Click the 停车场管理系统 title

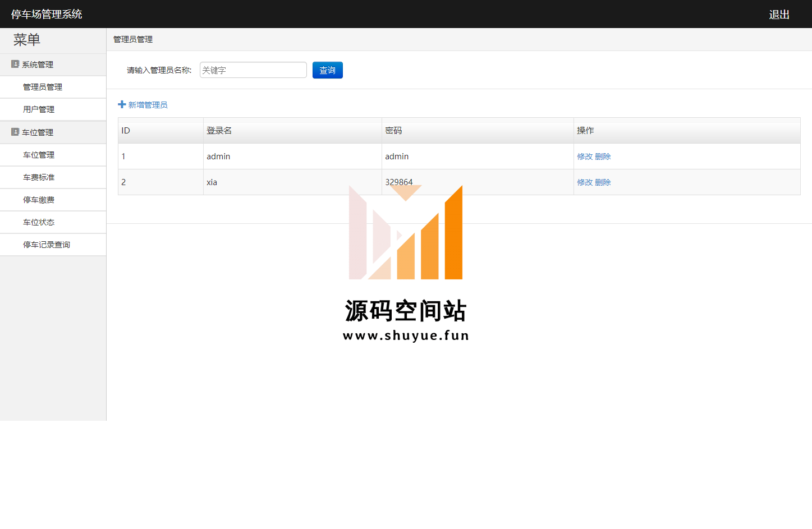[47, 14]
